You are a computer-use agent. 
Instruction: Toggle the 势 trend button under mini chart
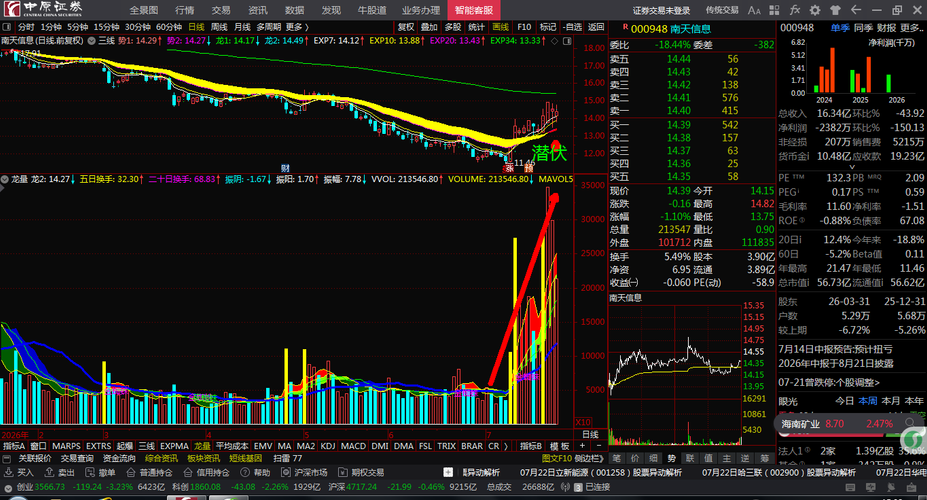coord(672,458)
